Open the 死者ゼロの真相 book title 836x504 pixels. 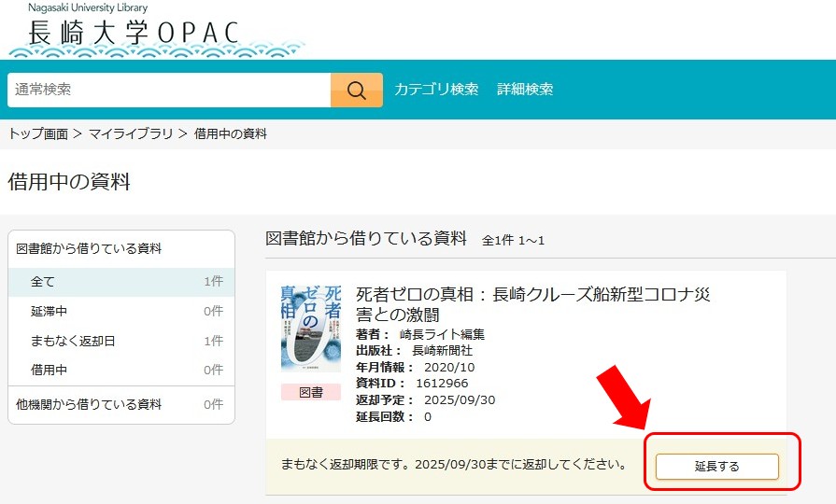pos(532,304)
